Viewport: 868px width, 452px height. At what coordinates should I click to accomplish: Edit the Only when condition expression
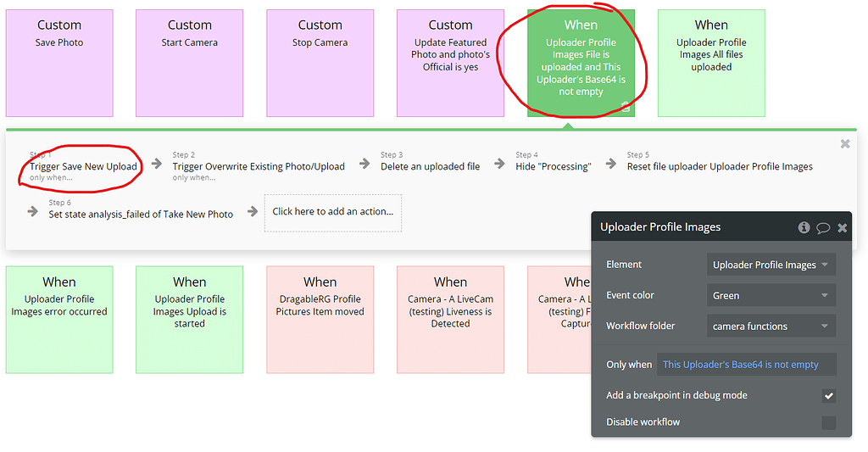(746, 365)
